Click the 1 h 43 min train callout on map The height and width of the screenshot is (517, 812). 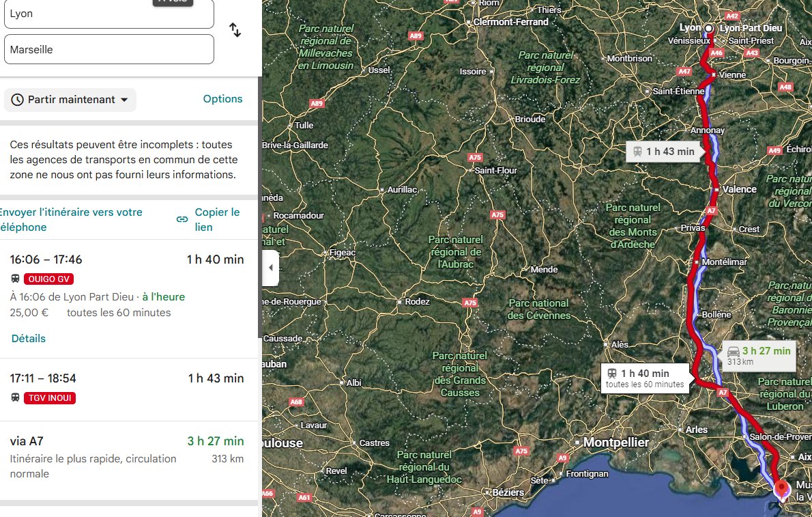[x=664, y=152]
